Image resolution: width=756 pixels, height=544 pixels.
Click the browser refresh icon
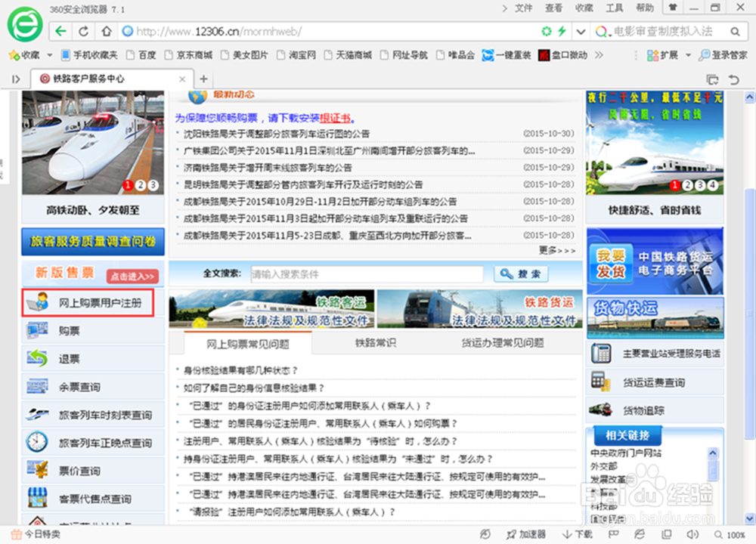click(x=82, y=32)
